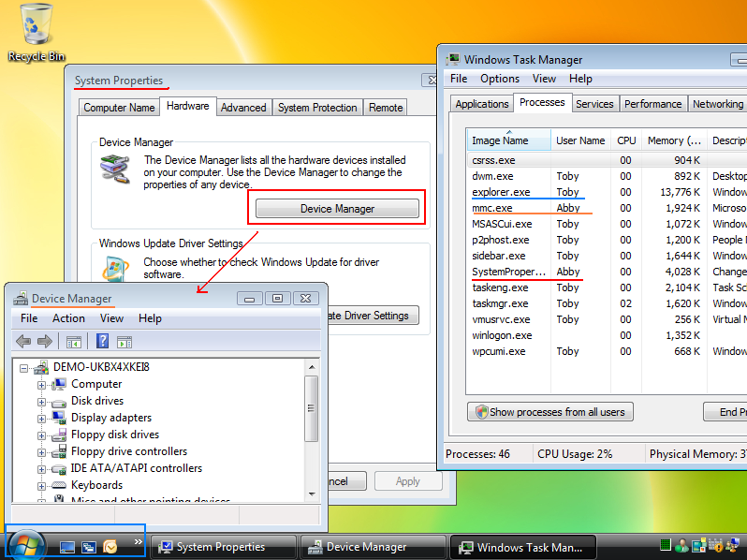
Task: Click the Apply button in System Properties
Action: coord(408,481)
